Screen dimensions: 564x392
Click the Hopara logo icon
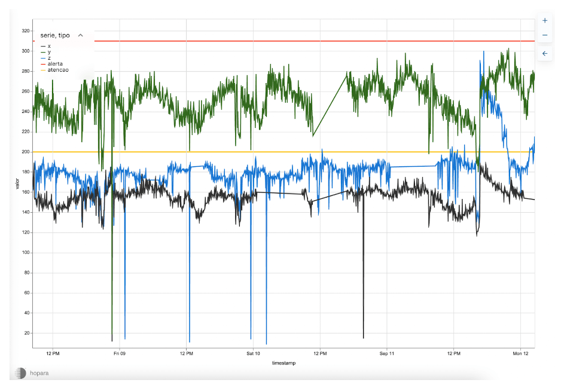20,373
